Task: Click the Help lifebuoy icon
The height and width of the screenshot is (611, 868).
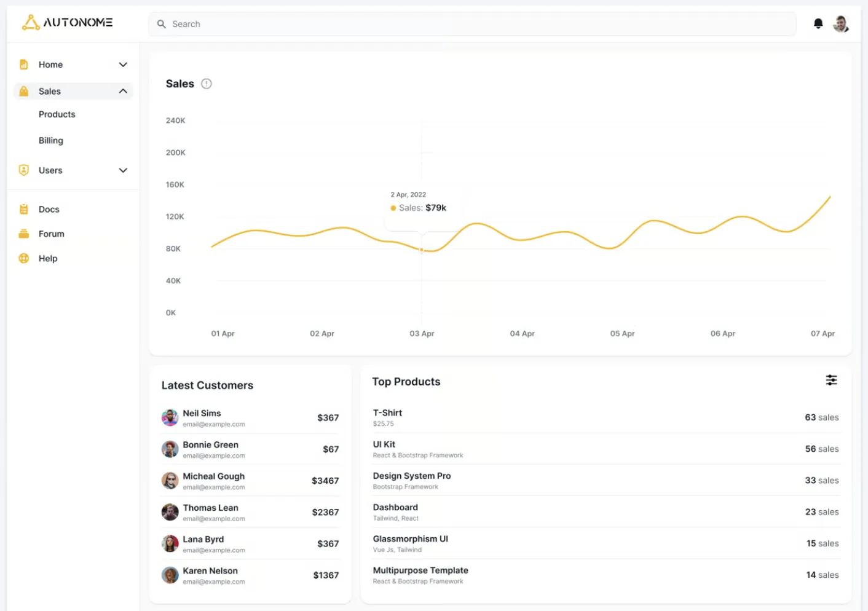Action: point(24,258)
